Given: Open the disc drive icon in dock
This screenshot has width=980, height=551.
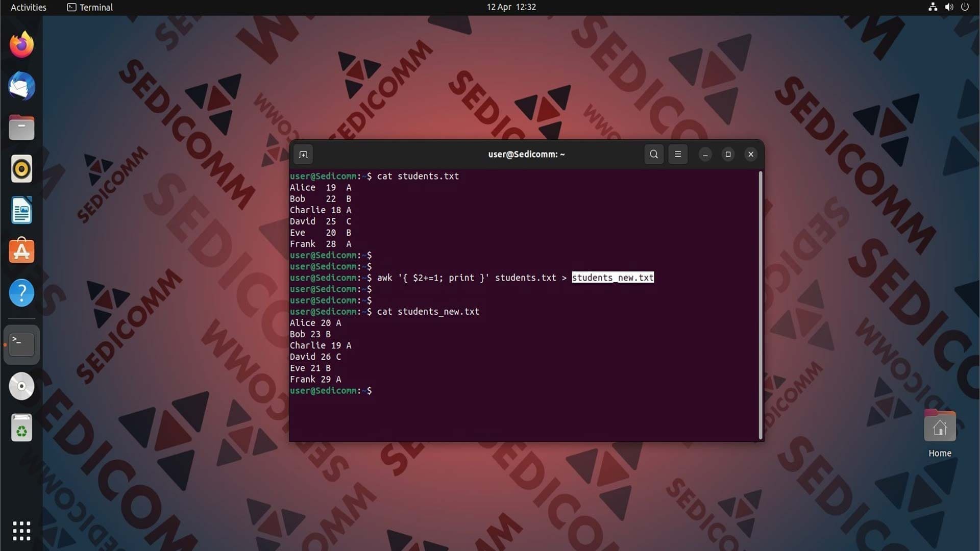Looking at the screenshot, I should (21, 386).
